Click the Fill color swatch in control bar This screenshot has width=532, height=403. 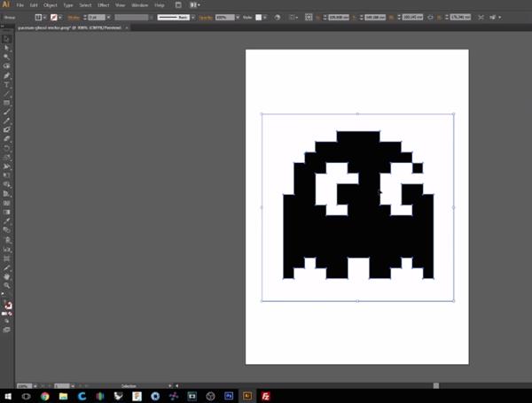[x=38, y=18]
